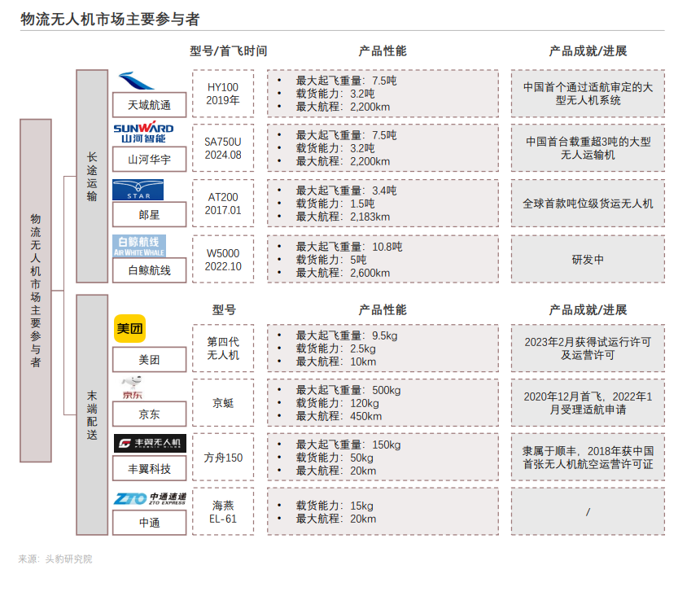Click 载货能力: 50kg line

[x=335, y=458]
